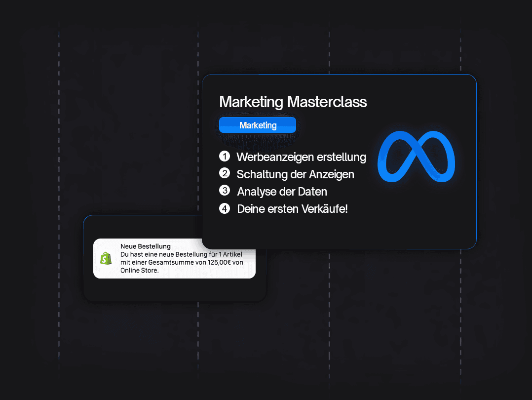Click 'Deine ersten Verkäufe!' list item
The image size is (532, 400).
point(292,209)
